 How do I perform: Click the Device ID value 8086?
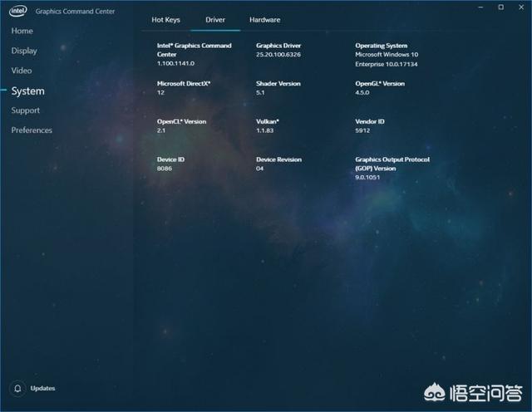click(165, 169)
